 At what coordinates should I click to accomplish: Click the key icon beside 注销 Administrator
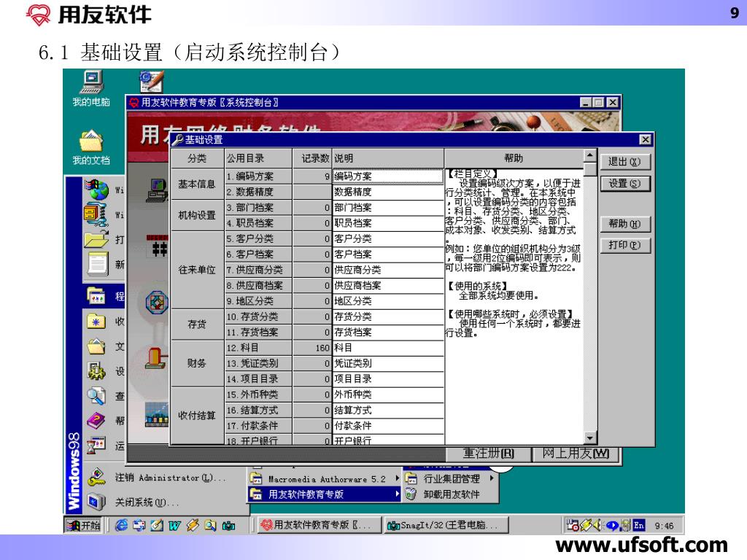click(97, 477)
